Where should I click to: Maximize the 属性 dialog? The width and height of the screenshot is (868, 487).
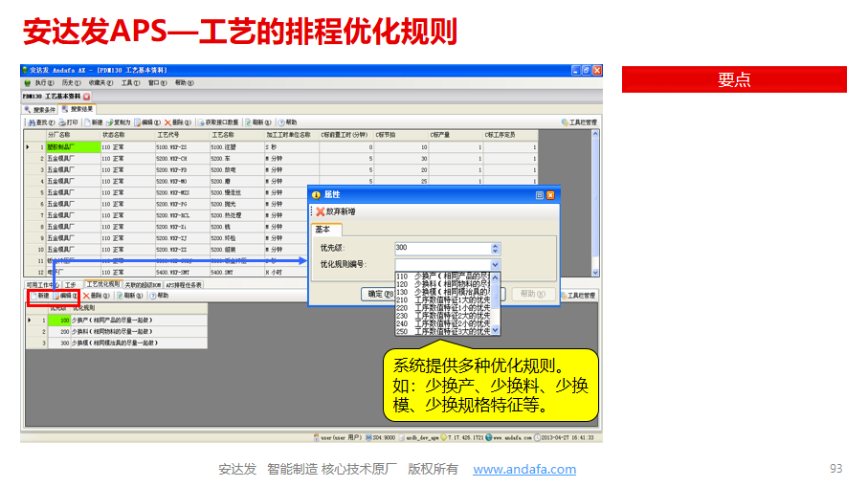pyautogui.click(x=539, y=195)
